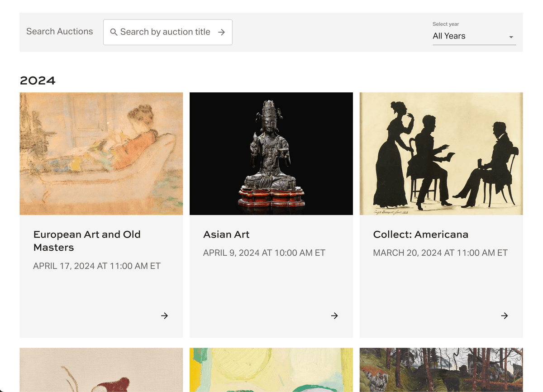This screenshot has width=543, height=392.
Task: Select the March 20, 2024 auction date
Action: [440, 253]
